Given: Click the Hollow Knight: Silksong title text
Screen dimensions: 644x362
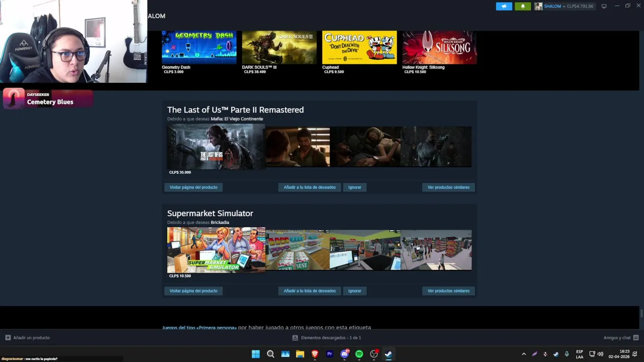Looking at the screenshot, I should [x=423, y=67].
